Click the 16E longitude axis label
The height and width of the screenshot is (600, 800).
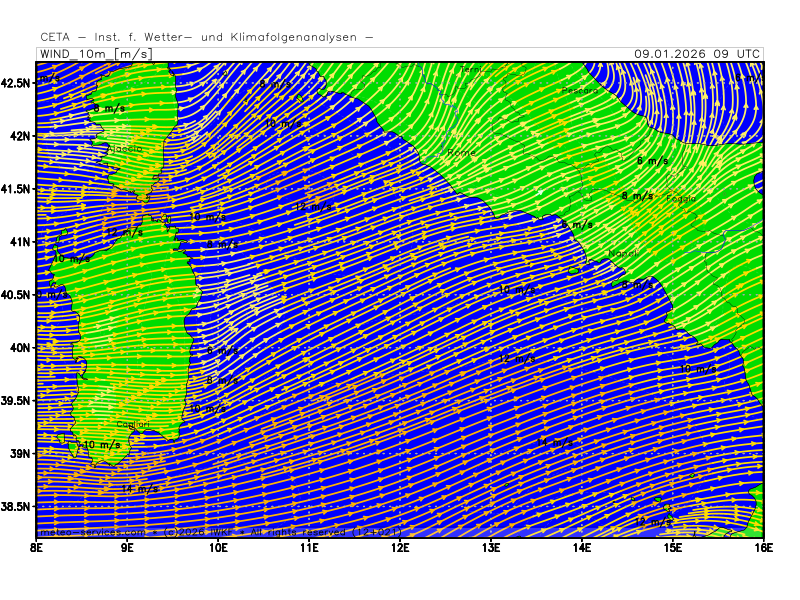(764, 546)
